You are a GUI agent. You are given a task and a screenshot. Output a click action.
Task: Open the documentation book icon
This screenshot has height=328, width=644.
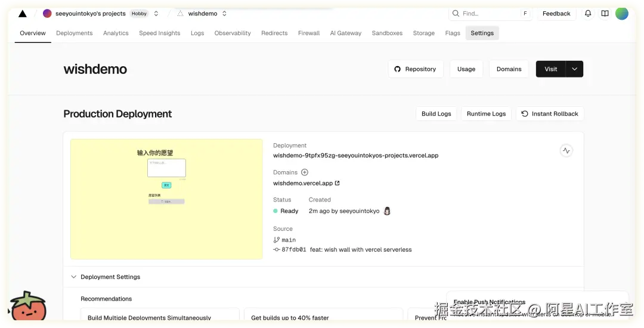coord(605,14)
